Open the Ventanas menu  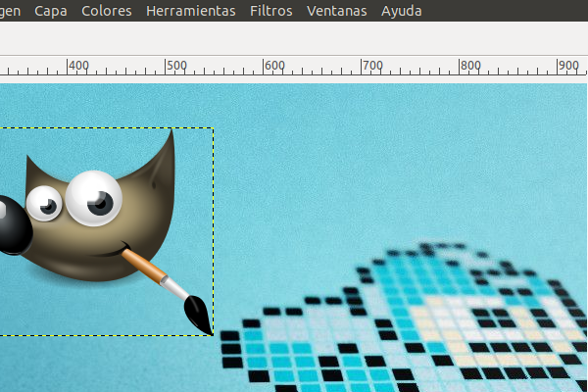pos(337,11)
